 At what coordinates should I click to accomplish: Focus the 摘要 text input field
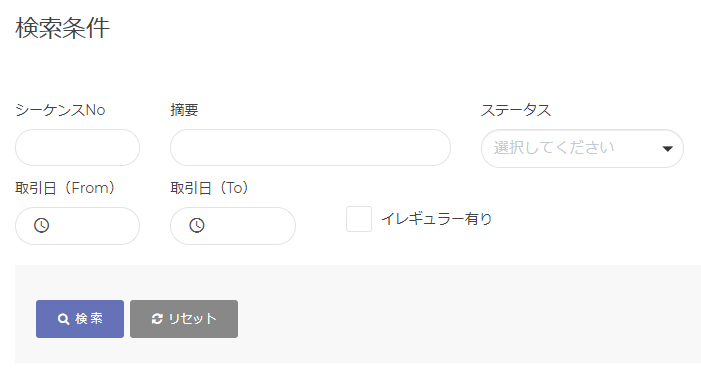[x=310, y=147]
